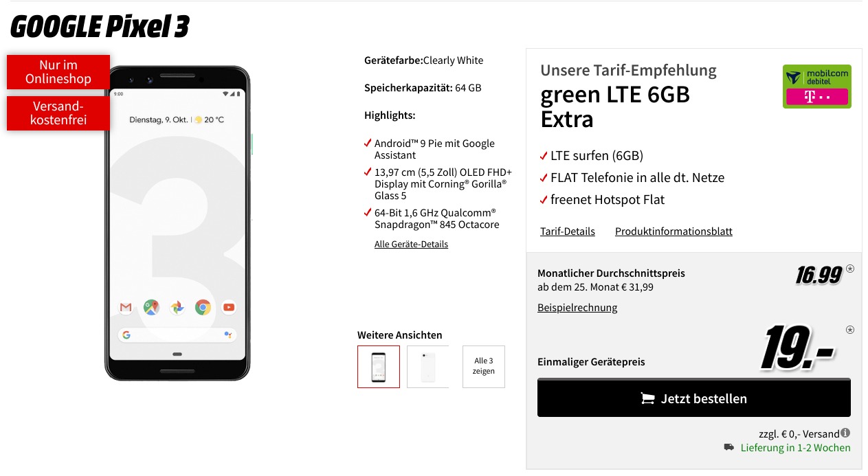This screenshot has height=476, width=868.
Task: Select the white back view thumbnail
Action: [x=427, y=367]
